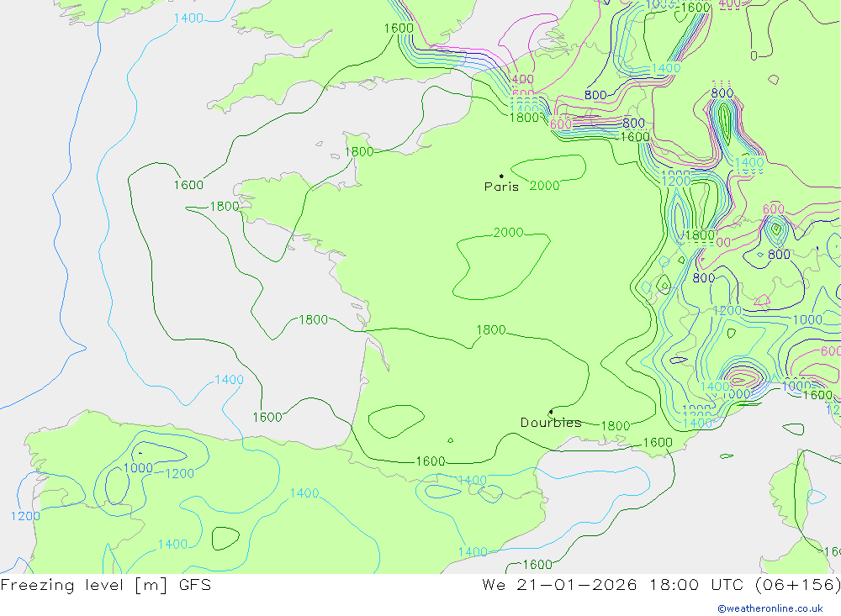Image resolution: width=841 pixels, height=616 pixels.
Task: Click the 1000 contour label over northwest Spain
Action: (138, 468)
